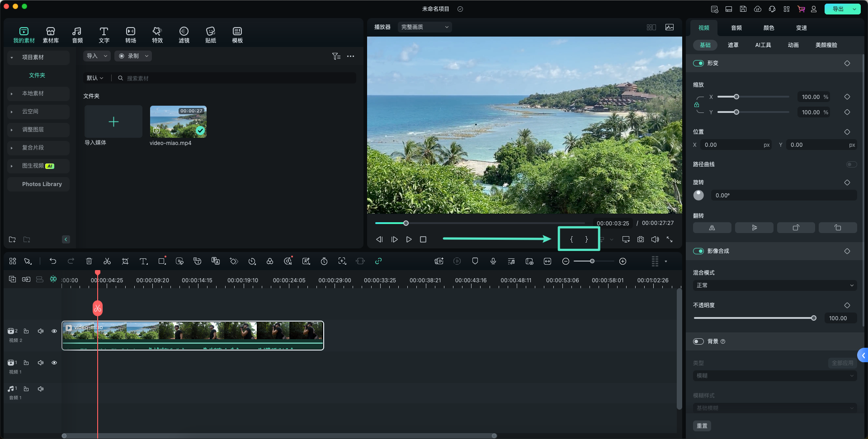Open the 滤镜 filters panel
Image resolution: width=868 pixels, height=439 pixels.
tap(184, 35)
